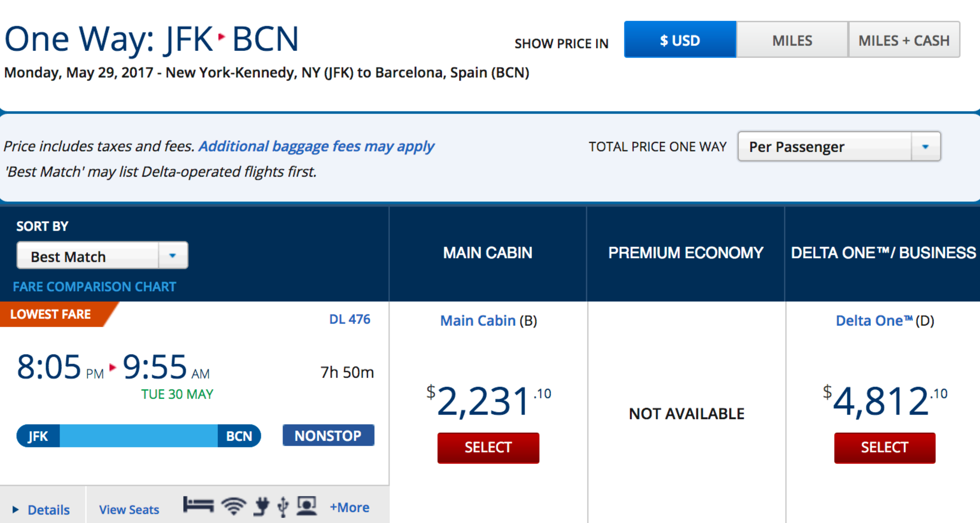Screen dimensions: 980x523
Task: Click the power outlet amenity icon
Action: point(262,507)
